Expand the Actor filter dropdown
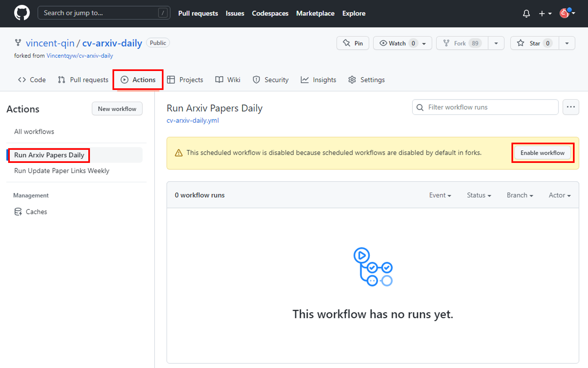 click(560, 195)
